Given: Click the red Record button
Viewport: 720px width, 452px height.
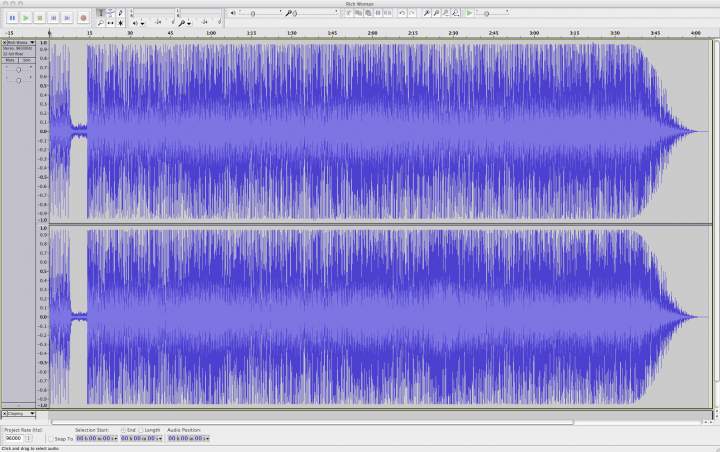Looking at the screenshot, I should (83, 18).
